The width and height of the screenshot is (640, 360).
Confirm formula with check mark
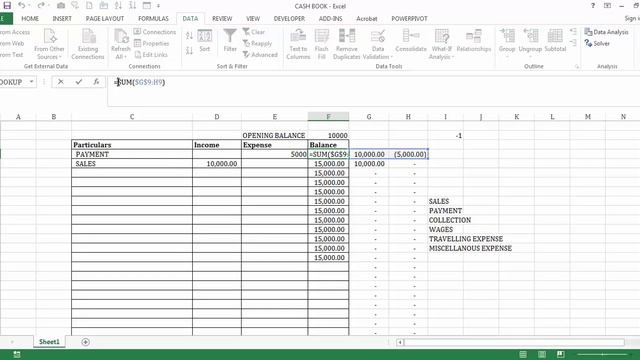coord(78,82)
